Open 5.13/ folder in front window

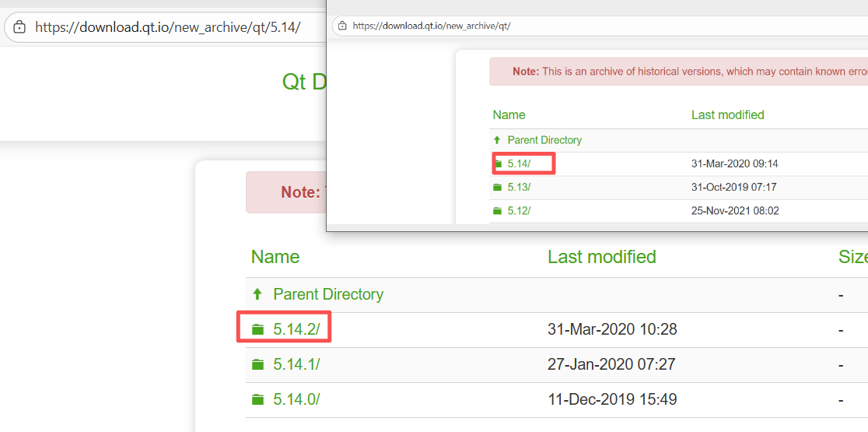(519, 187)
